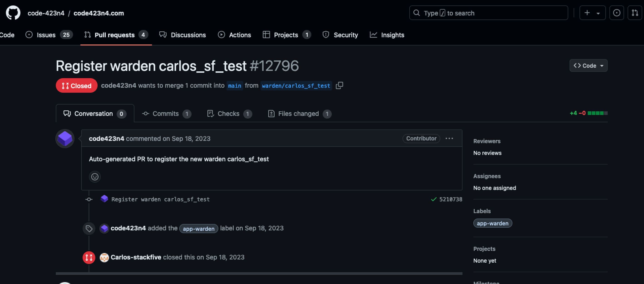Click the green commit status checkmark
The image size is (644, 284).
pos(434,199)
